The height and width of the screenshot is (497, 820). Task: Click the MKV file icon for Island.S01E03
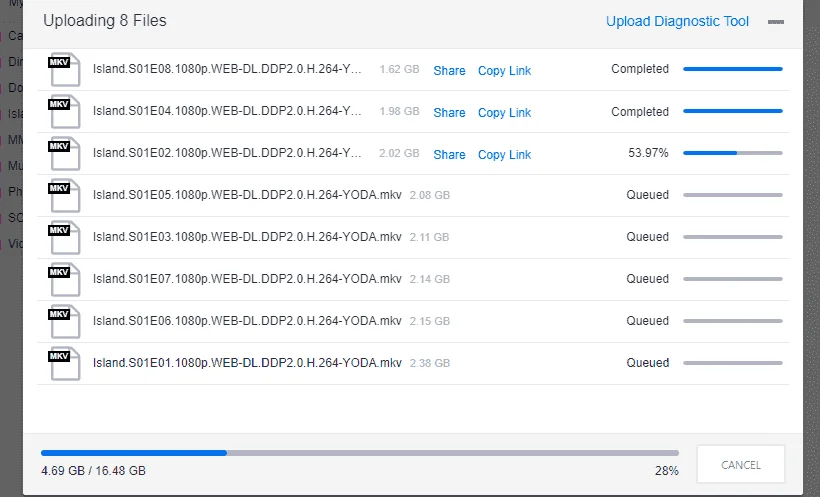pos(64,238)
